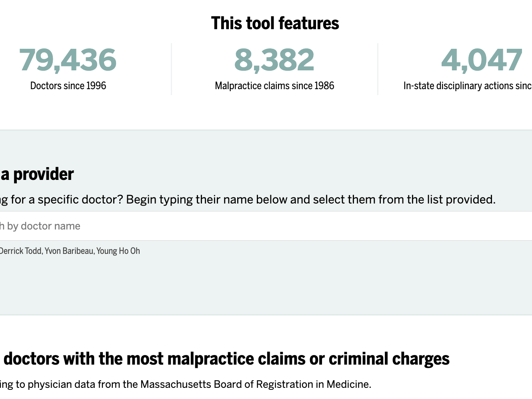Click the "This tool features" heading
This screenshot has width=532, height=399.
pyautogui.click(x=275, y=23)
